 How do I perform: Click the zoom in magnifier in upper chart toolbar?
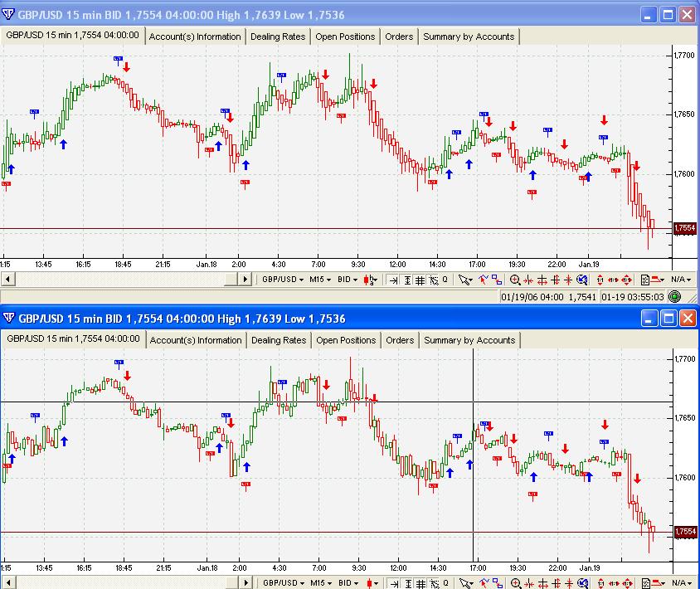pyautogui.click(x=515, y=280)
